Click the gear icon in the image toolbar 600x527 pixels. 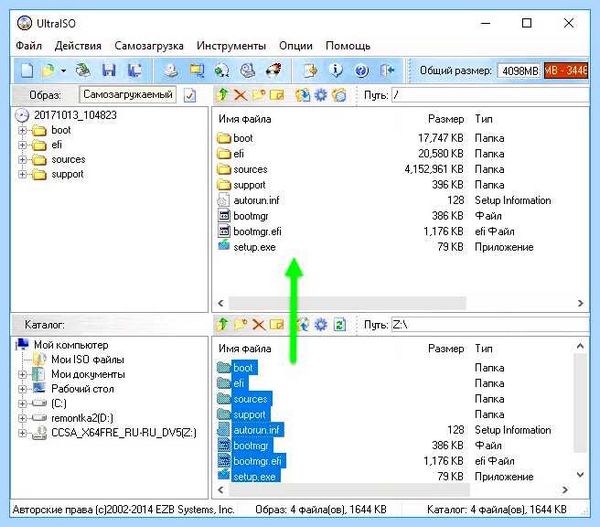(x=321, y=95)
